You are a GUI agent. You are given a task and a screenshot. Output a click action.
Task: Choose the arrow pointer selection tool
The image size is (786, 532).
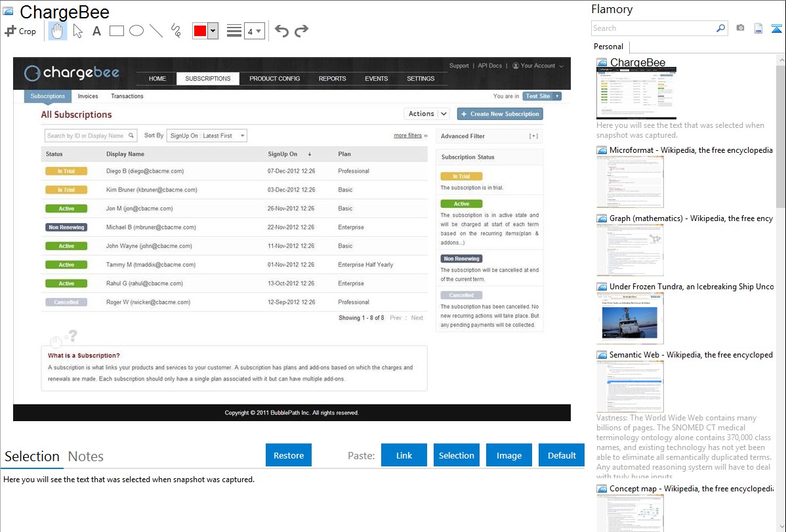77,31
